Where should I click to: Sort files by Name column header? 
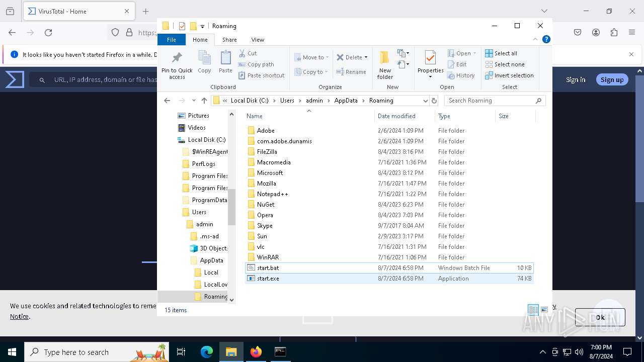[x=309, y=116]
